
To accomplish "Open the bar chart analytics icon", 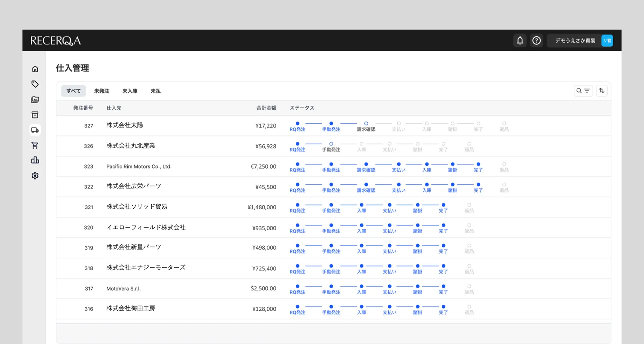I will pyautogui.click(x=35, y=160).
